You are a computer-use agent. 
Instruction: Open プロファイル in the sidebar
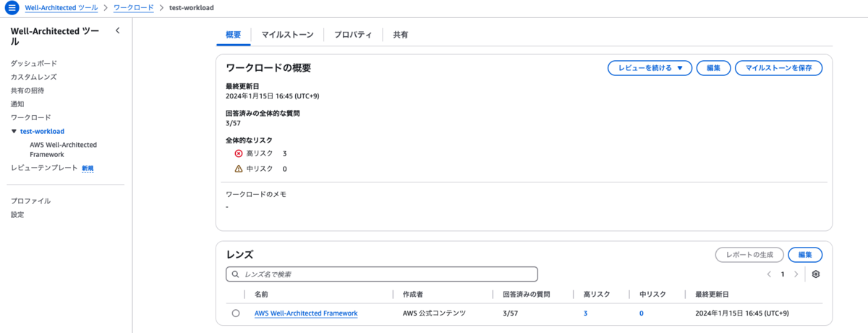coord(31,201)
